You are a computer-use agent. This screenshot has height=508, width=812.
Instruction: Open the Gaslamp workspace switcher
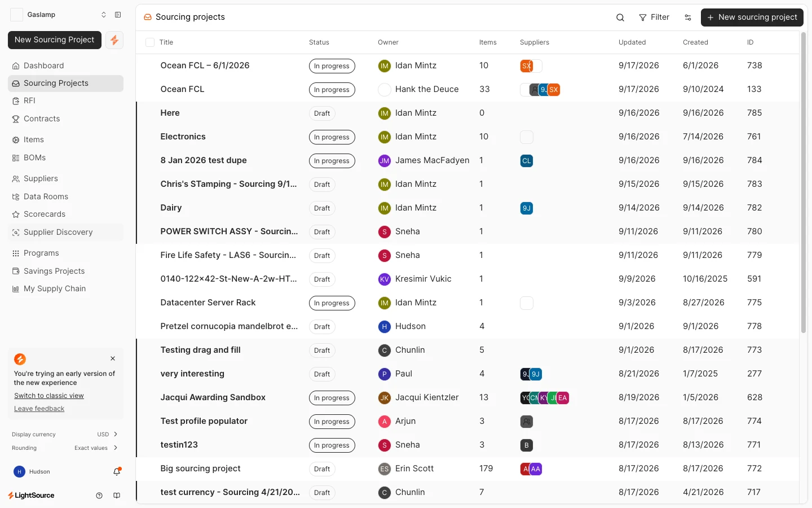pos(59,15)
